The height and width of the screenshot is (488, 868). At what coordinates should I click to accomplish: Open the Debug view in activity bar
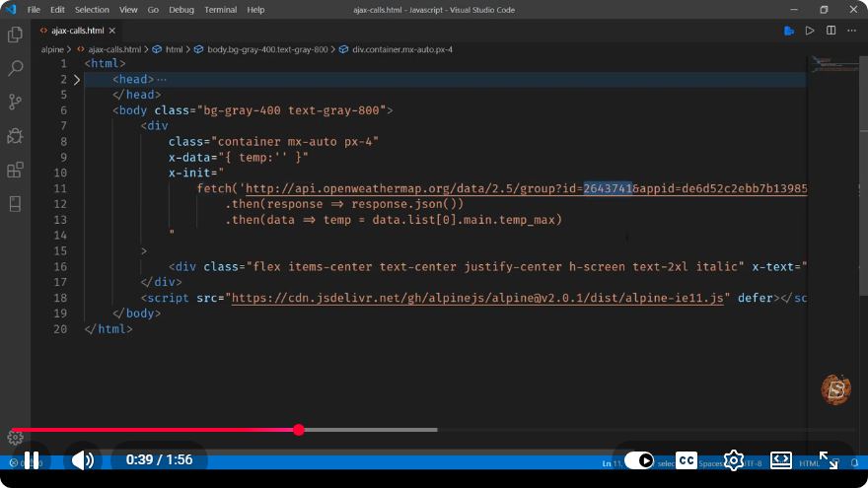pyautogui.click(x=15, y=136)
